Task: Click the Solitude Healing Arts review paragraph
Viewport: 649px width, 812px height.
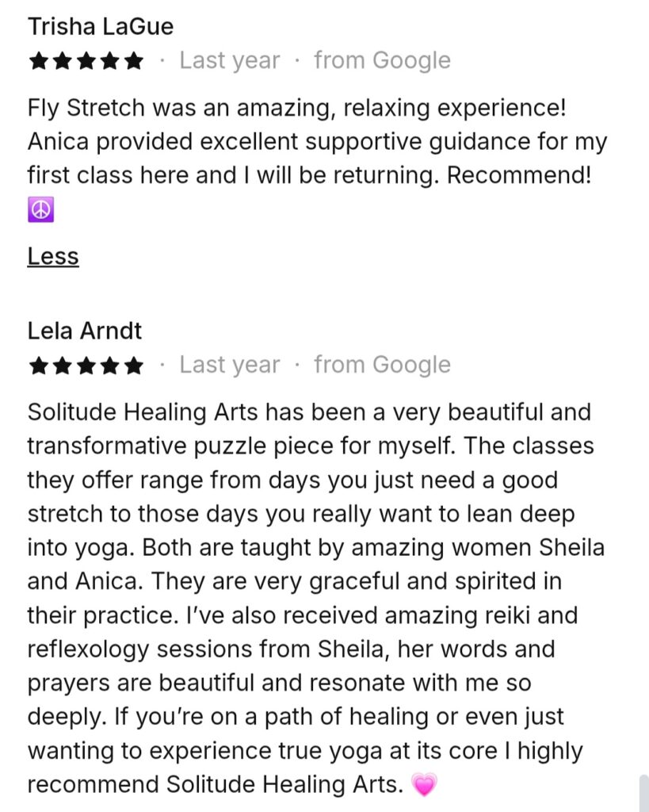Action: 315,598
